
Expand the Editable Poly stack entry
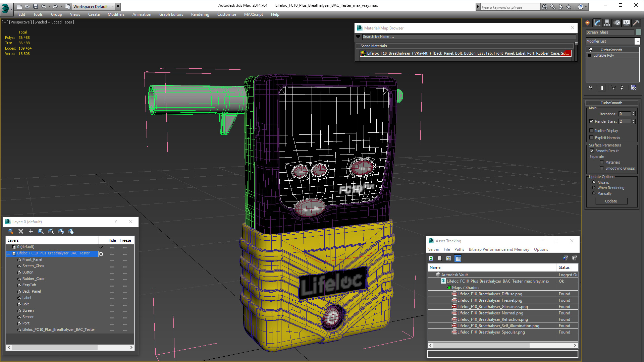[x=590, y=55]
